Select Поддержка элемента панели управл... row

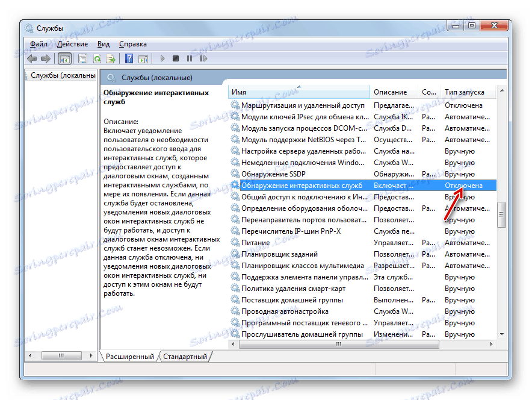[x=362, y=277]
